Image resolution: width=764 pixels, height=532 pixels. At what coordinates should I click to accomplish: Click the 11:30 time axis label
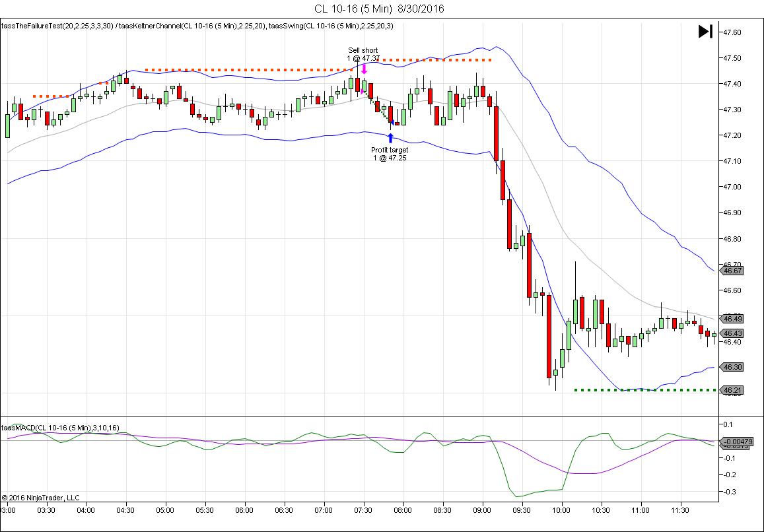[680, 510]
